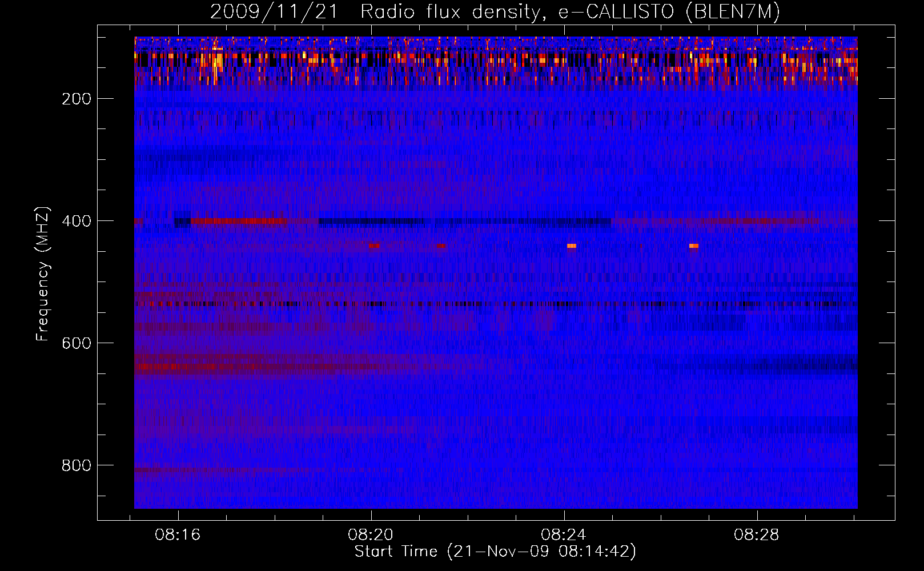Image resolution: width=924 pixels, height=571 pixels.
Task: Click the '800' frequency tick label
Action: coord(77,465)
